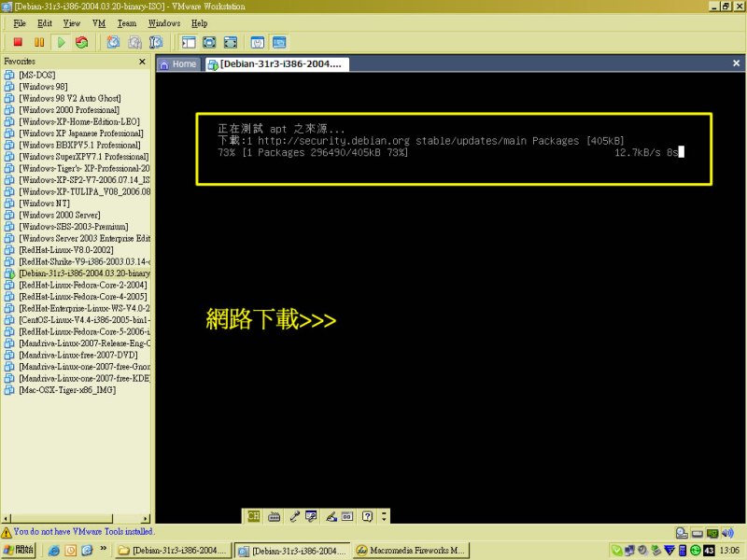Click the 'You do not have VMware Tools installed' message
The image size is (747, 560).
coord(84,531)
